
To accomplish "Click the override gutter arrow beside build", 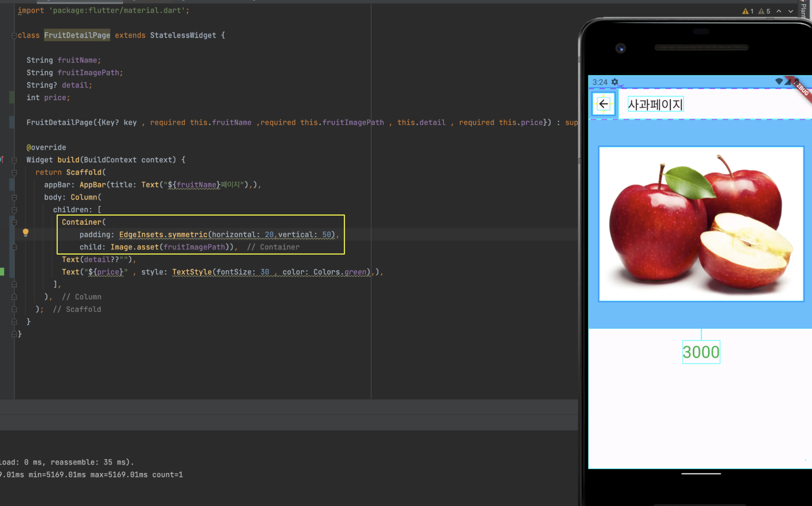I will pos(2,159).
